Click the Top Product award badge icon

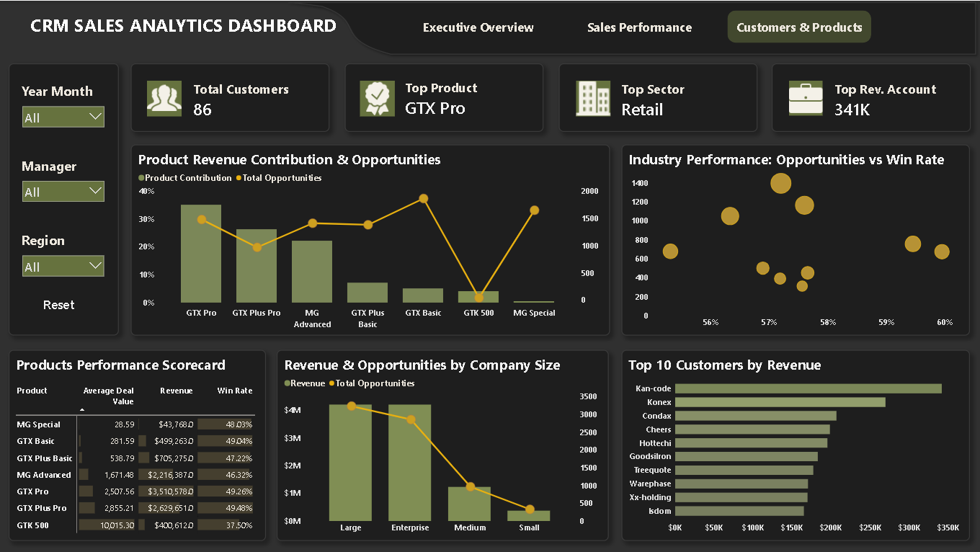coord(378,99)
